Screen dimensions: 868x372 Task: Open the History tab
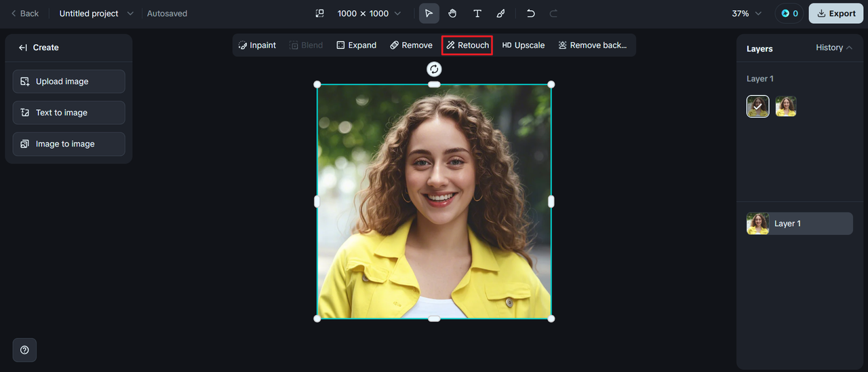[x=834, y=48]
